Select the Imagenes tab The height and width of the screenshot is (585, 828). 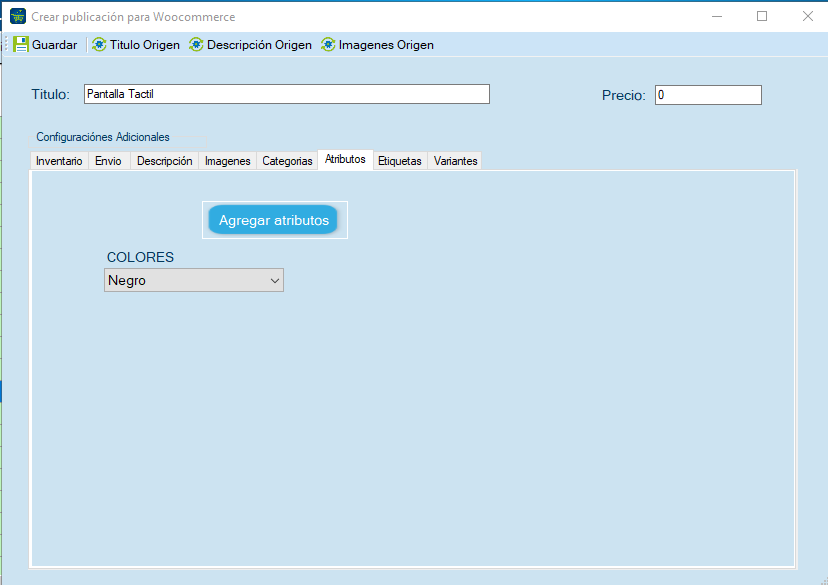click(228, 161)
